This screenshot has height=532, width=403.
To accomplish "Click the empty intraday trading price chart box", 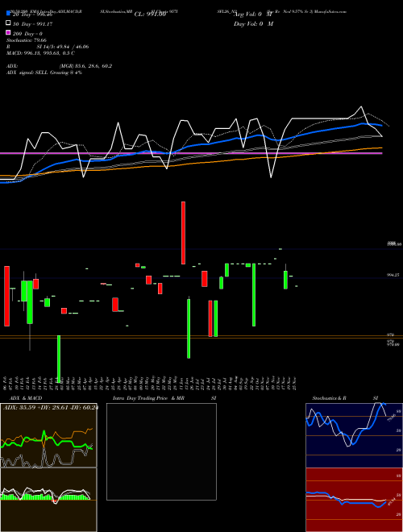I will click(x=161, y=451).
